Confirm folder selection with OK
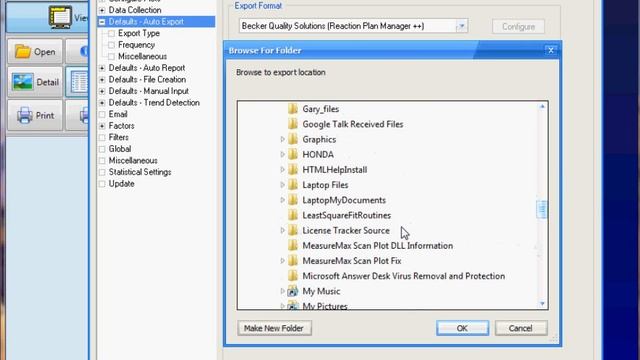Image resolution: width=640 pixels, height=360 pixels. (462, 328)
